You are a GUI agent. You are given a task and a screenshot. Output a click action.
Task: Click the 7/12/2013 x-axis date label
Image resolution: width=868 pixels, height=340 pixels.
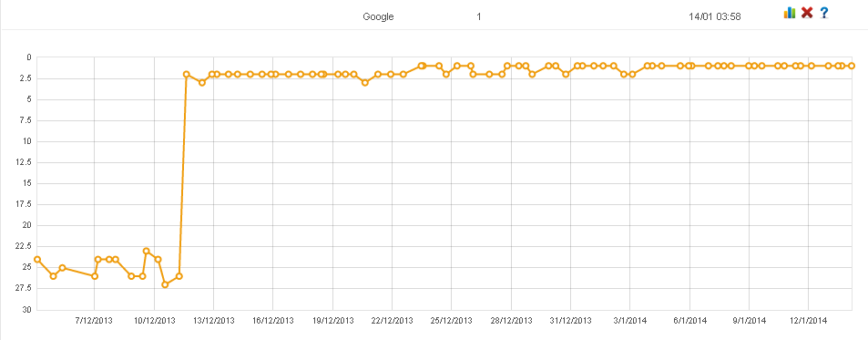(x=94, y=321)
